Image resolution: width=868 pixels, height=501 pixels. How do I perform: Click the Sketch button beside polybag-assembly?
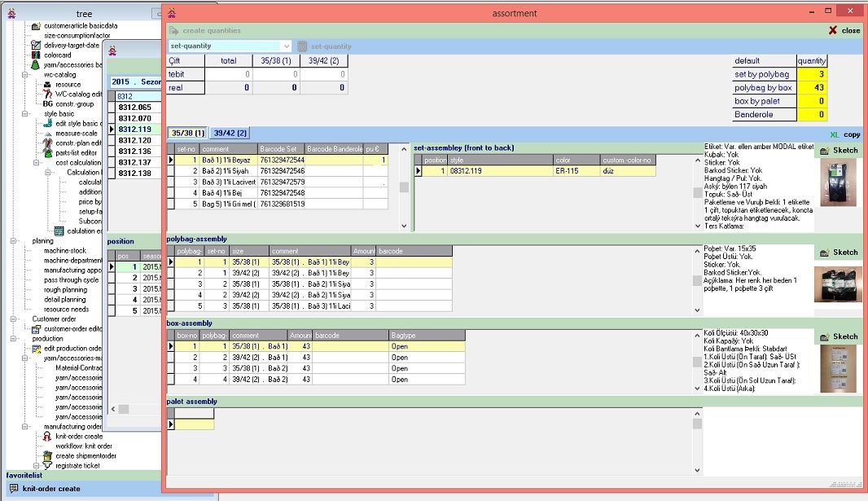pyautogui.click(x=838, y=253)
